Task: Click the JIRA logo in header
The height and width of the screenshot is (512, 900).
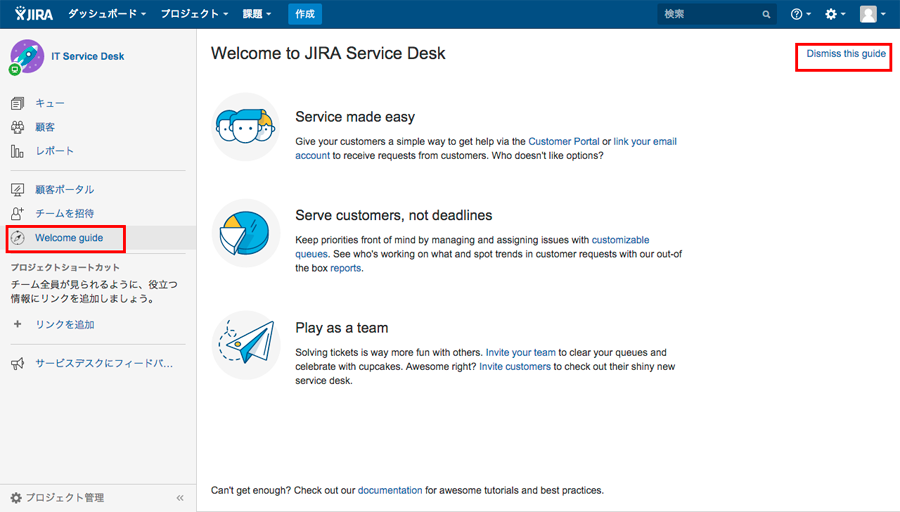Action: click(x=34, y=14)
